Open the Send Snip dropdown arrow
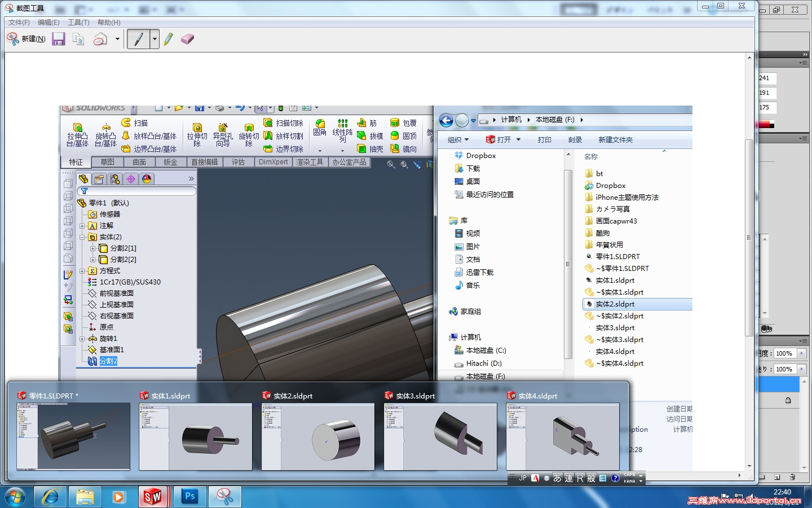This screenshot has width=812, height=508. 117,39
